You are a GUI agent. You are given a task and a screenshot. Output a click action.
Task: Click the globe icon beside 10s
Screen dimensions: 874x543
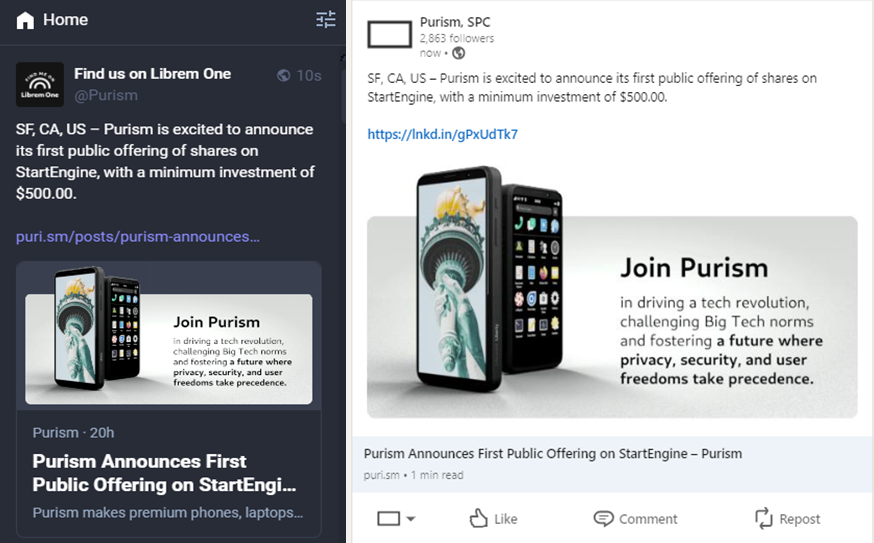[284, 75]
